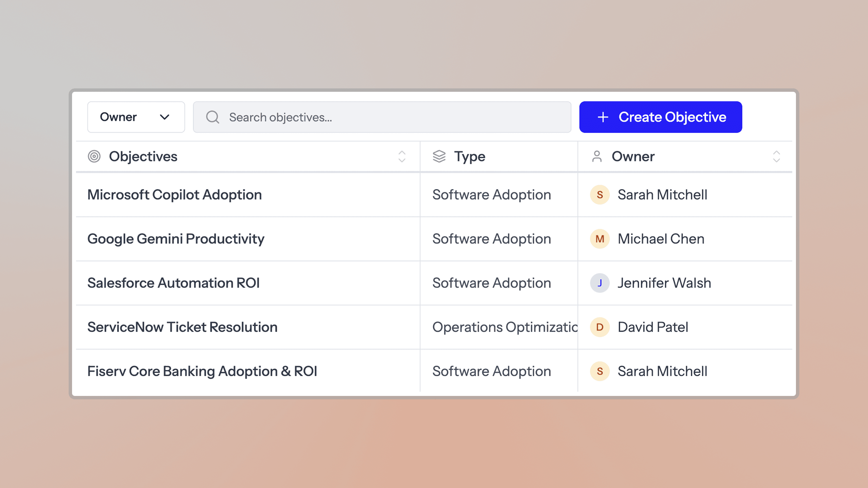Click the Create Objective button
Image resolution: width=868 pixels, height=488 pixels.
[x=660, y=117]
